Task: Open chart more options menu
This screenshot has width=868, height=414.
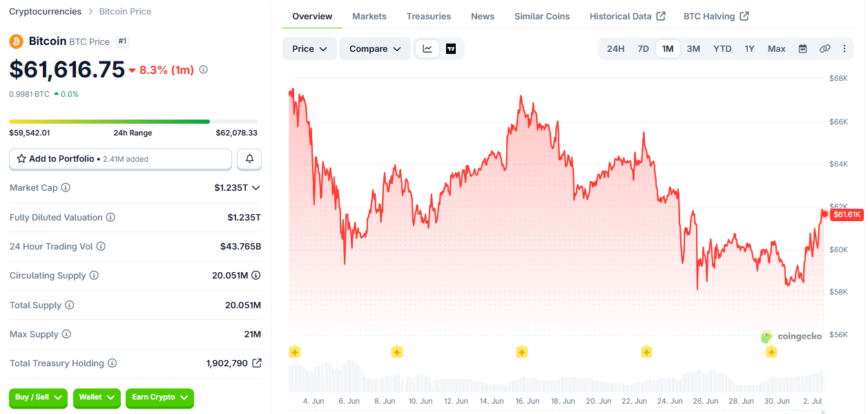Action: click(844, 49)
